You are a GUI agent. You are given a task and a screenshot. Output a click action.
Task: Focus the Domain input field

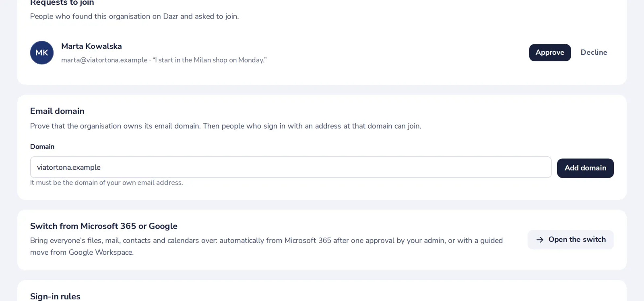291,167
